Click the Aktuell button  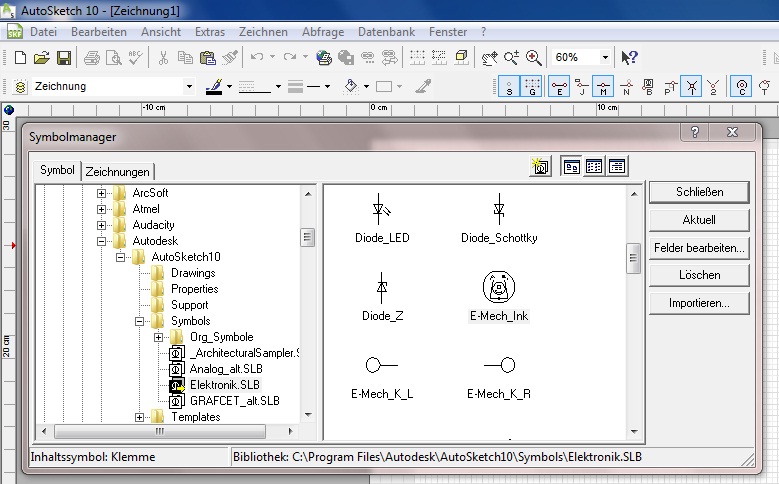(699, 220)
